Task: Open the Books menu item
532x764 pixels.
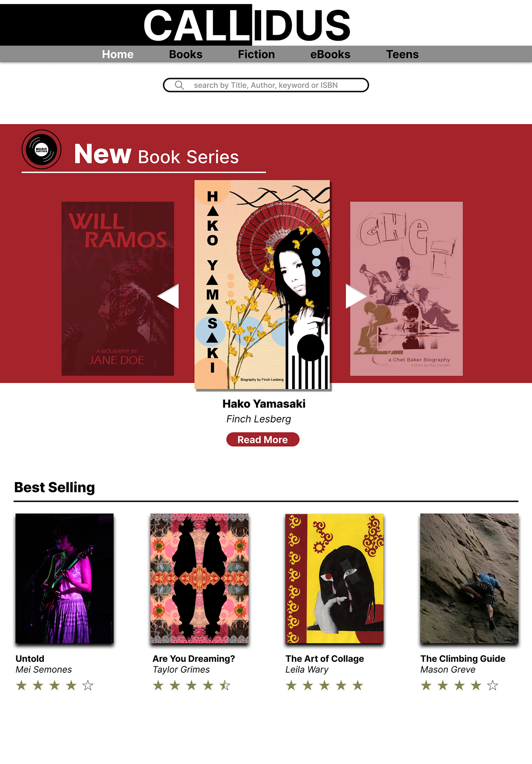Action: (186, 54)
